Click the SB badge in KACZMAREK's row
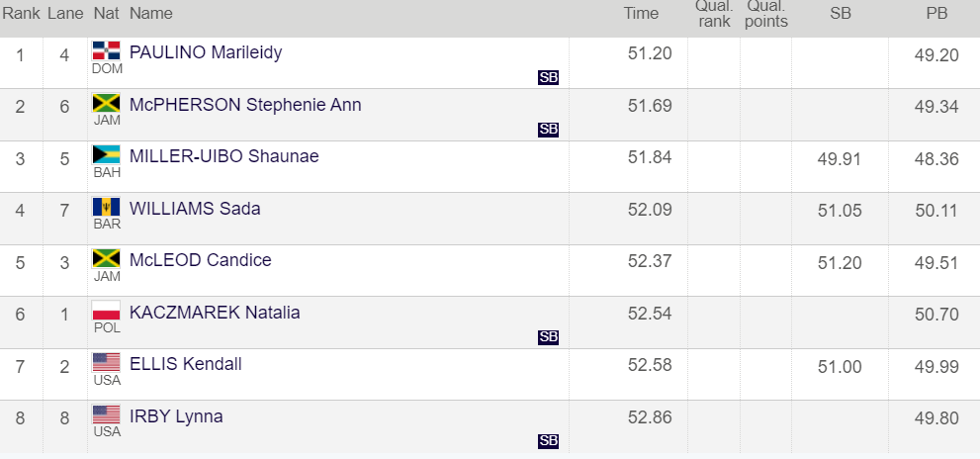This screenshot has height=459, width=980. [x=548, y=337]
